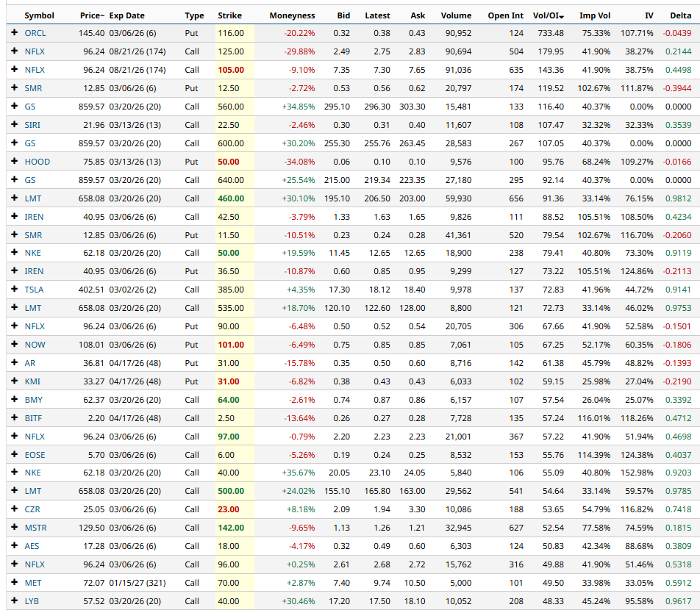Sort by the Moneyness column header
700x610 pixels.
[292, 15]
